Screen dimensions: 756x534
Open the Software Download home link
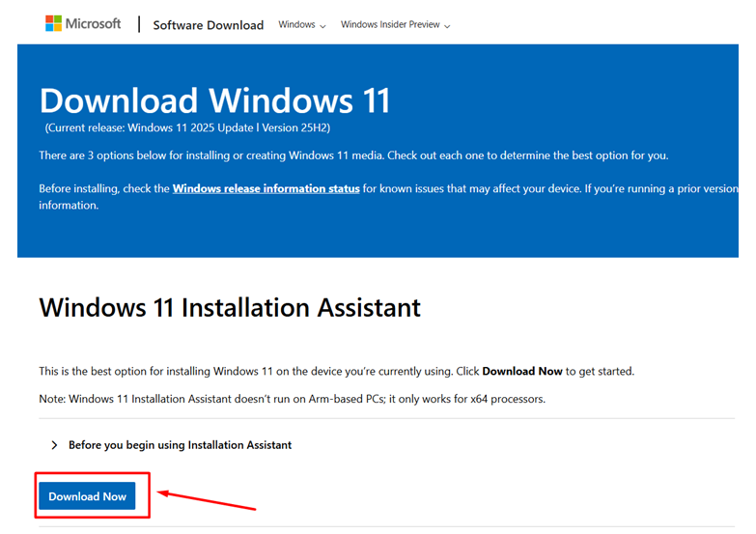click(x=208, y=25)
